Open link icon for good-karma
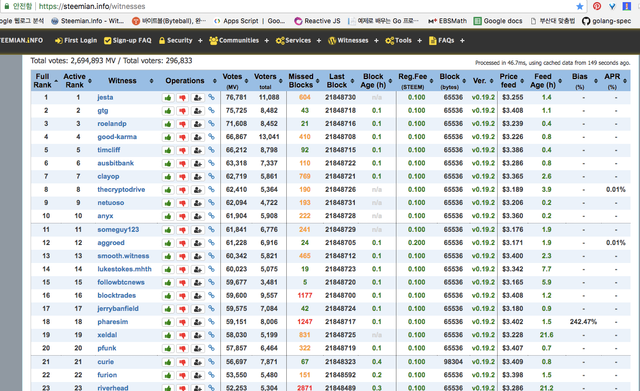 coord(211,137)
